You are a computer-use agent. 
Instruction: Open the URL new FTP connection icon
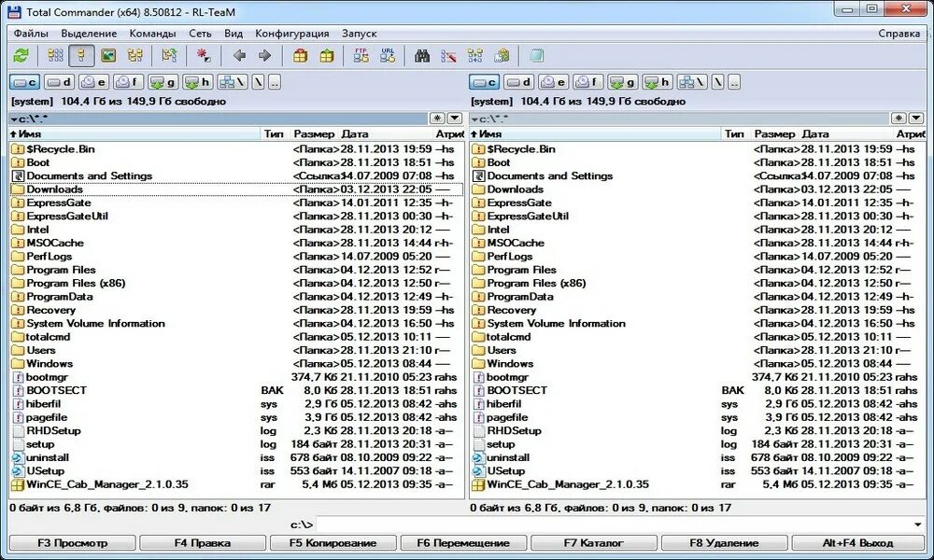point(388,56)
